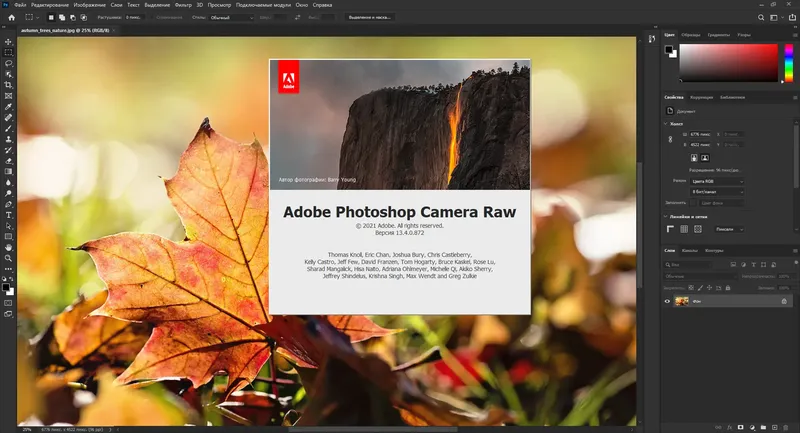Open the search icon at top right
Viewport: 800px width, 433px height.
[761, 17]
